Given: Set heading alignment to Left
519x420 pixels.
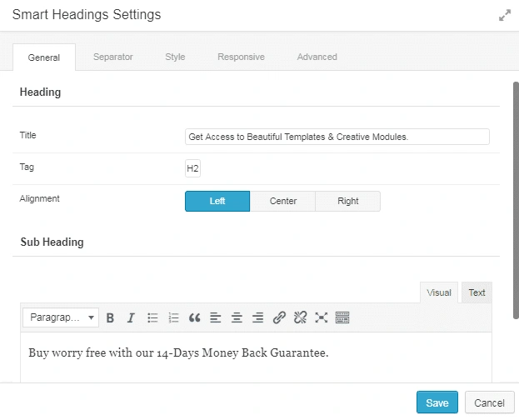Looking at the screenshot, I should point(217,201).
